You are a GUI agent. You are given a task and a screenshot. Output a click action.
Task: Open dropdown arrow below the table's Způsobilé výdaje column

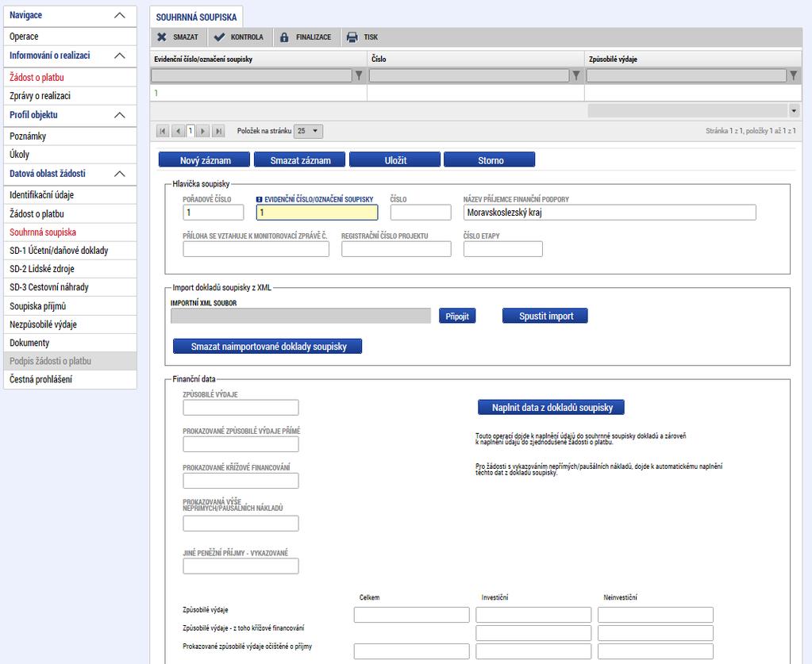coord(794,110)
